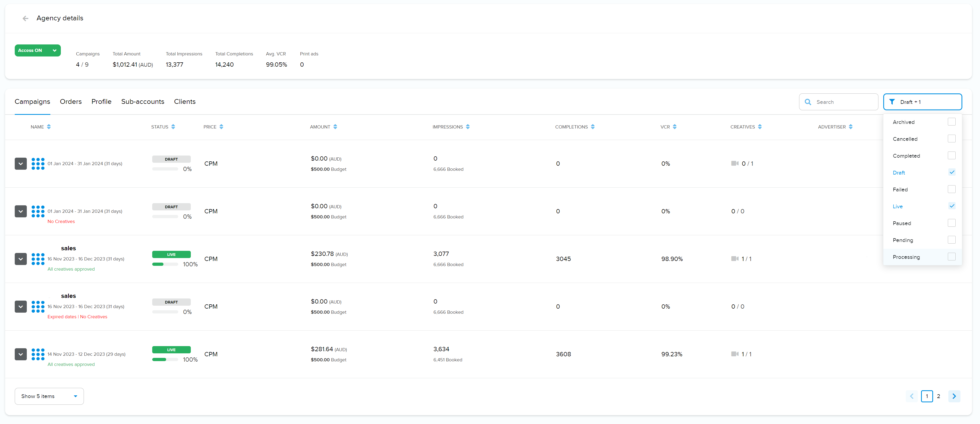The height and width of the screenshot is (424, 980).
Task: Switch to the Campaigns tab
Action: tap(32, 101)
